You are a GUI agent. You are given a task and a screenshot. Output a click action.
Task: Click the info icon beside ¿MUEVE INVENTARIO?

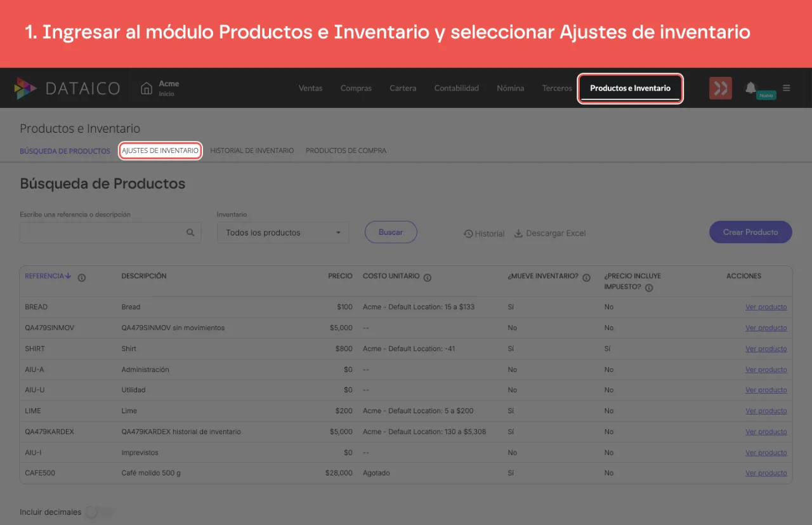tap(587, 277)
